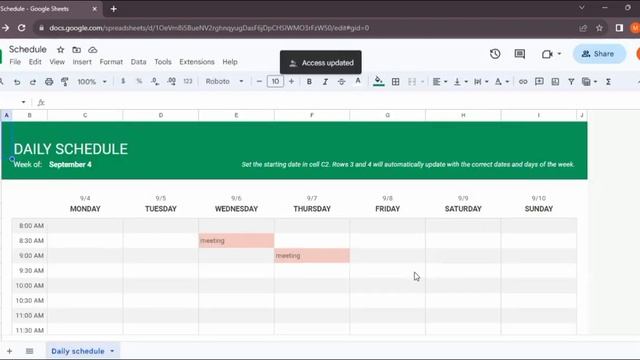640x360 pixels.
Task: Star the Schedule document
Action: (x=60, y=50)
